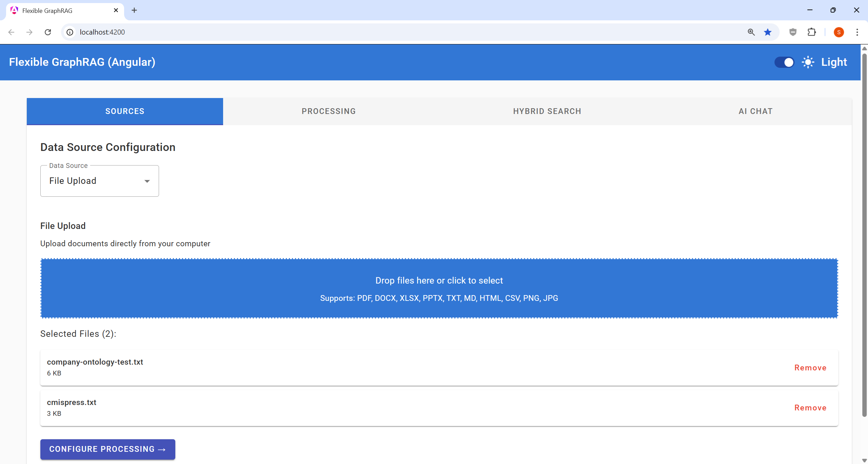Toggle the Light theme switch
The height and width of the screenshot is (464, 868).
click(x=784, y=62)
